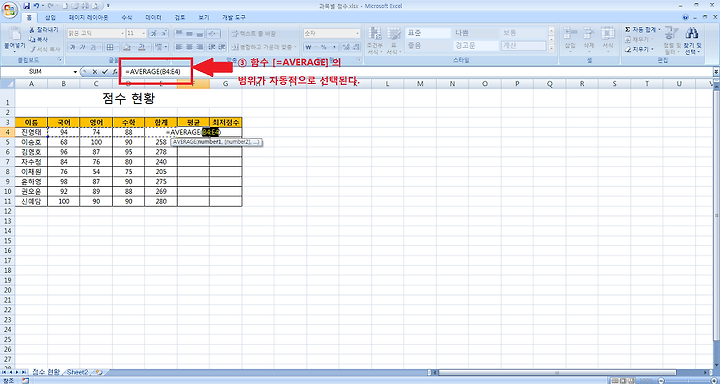Viewport: 720px width, 384px height.
Task: Confirm formula with check mark button
Action: click(105, 72)
